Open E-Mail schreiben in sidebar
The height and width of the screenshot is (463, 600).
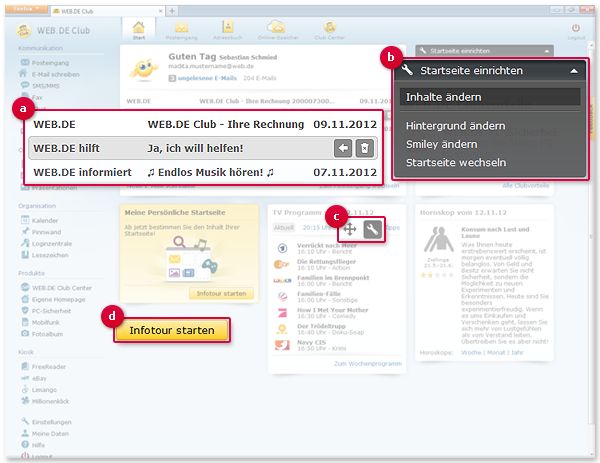click(x=50, y=74)
